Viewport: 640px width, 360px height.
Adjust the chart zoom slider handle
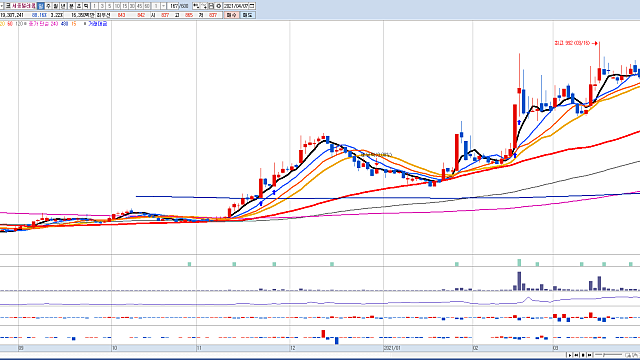604,355
